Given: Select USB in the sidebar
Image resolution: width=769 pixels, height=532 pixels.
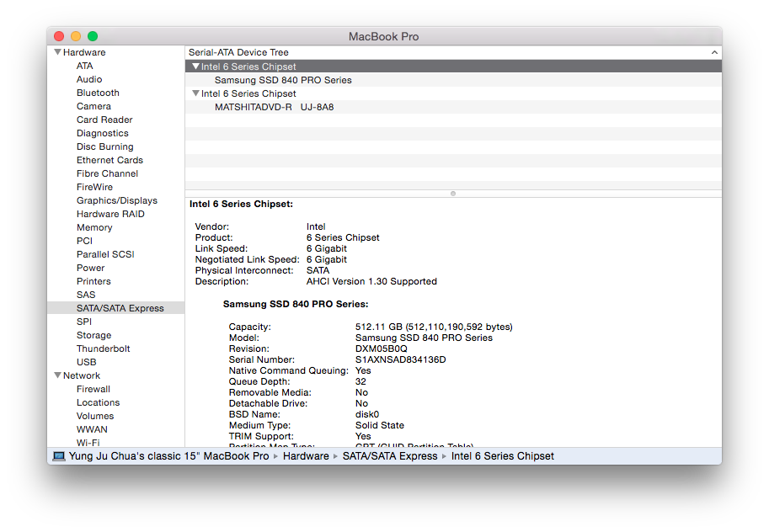Looking at the screenshot, I should (x=86, y=362).
